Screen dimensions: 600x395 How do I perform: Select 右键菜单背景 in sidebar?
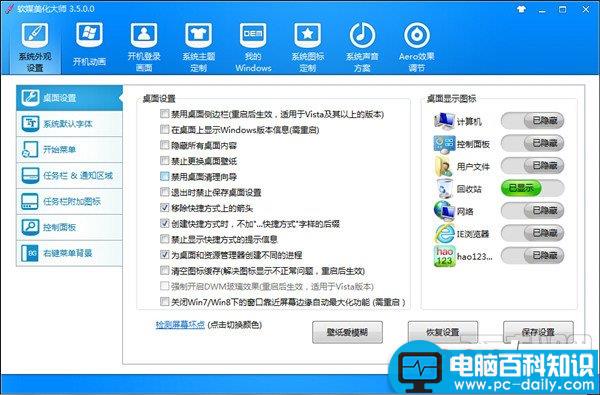pos(69,253)
